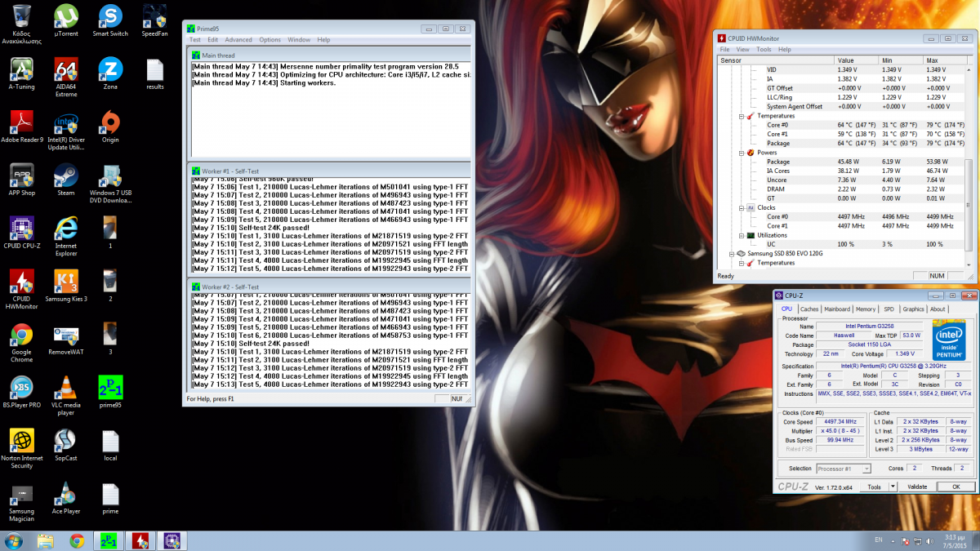Select the RemoveWAT desktop icon
This screenshot has height=551, width=980.
65,339
